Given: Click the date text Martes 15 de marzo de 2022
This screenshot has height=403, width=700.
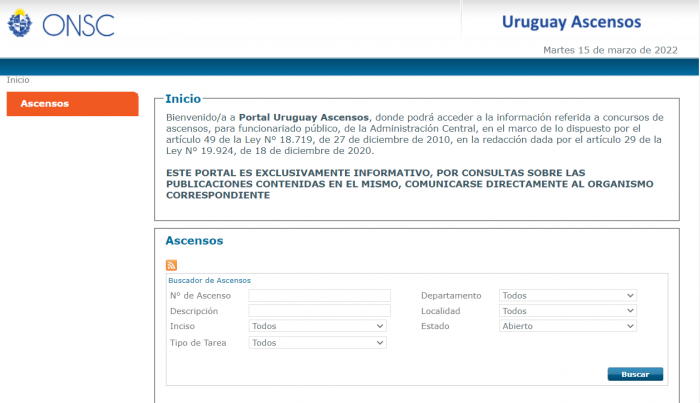Looking at the screenshot, I should [x=610, y=50].
